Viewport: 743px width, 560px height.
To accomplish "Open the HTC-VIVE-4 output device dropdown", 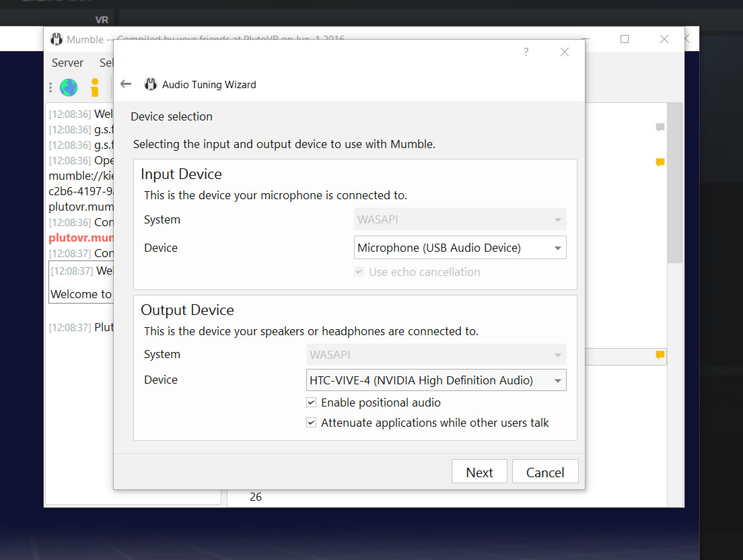I will point(436,380).
